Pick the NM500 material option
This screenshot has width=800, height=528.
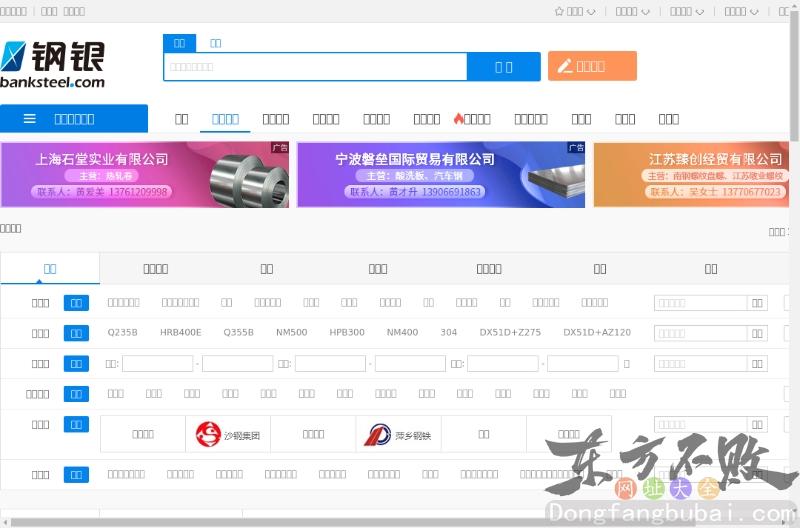coord(292,333)
